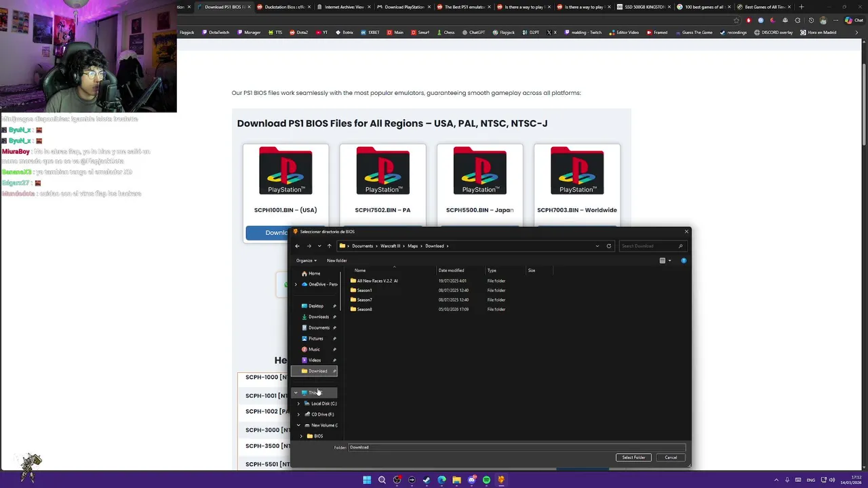Screen dimensions: 868x488
Task: Open Desktop quick access item
Action: pyautogui.click(x=315, y=306)
